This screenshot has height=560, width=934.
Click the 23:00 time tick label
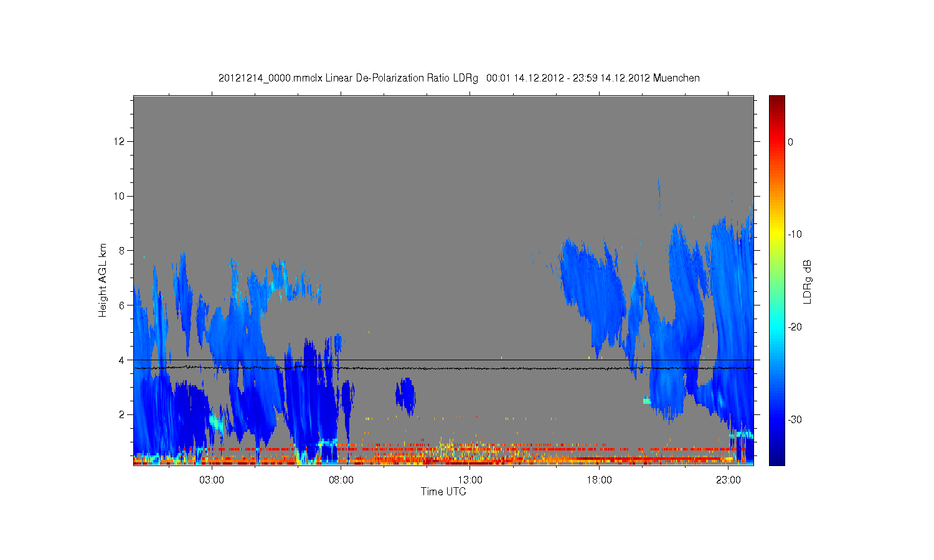tap(729, 480)
